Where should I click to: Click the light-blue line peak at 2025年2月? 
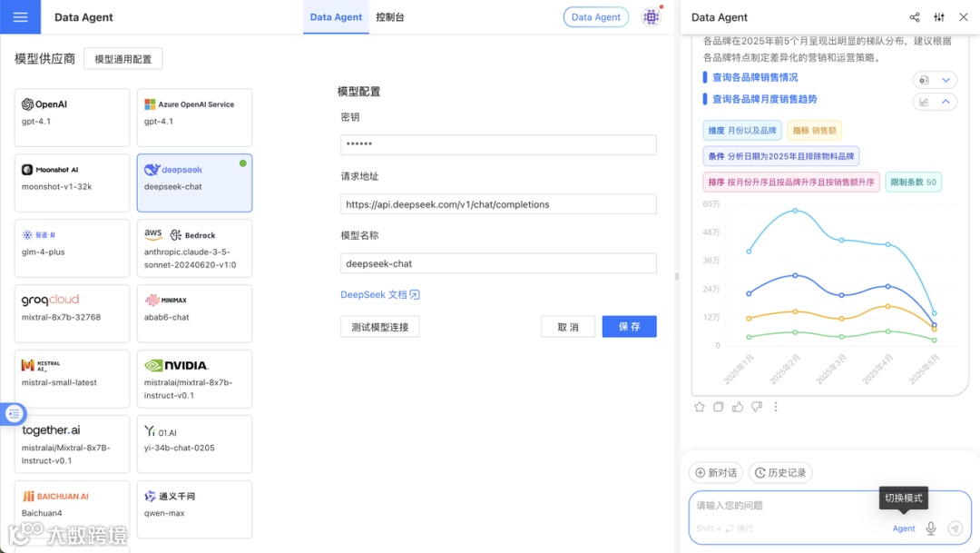[x=795, y=210]
